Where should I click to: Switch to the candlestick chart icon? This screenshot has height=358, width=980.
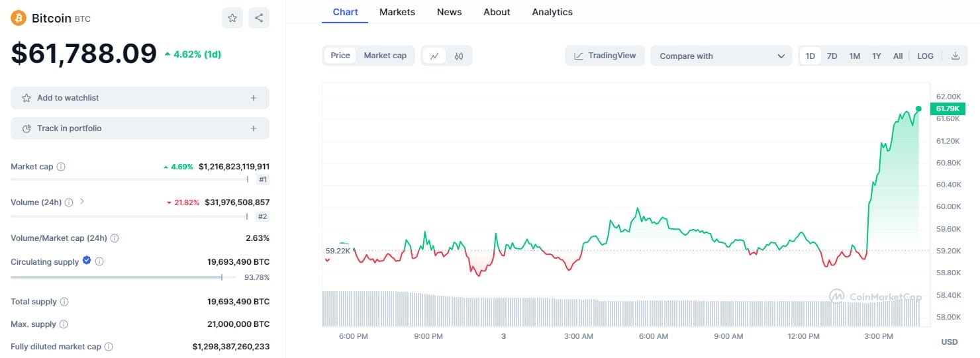pos(459,56)
